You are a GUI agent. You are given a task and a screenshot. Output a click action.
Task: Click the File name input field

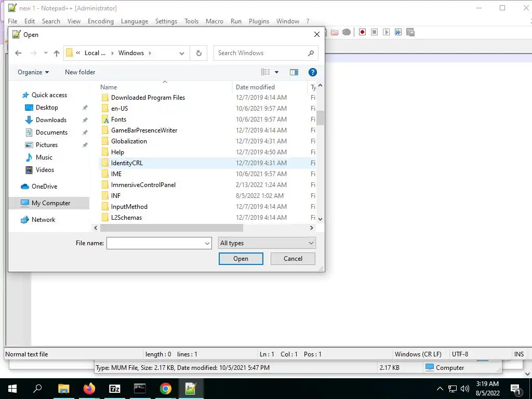(x=155, y=243)
